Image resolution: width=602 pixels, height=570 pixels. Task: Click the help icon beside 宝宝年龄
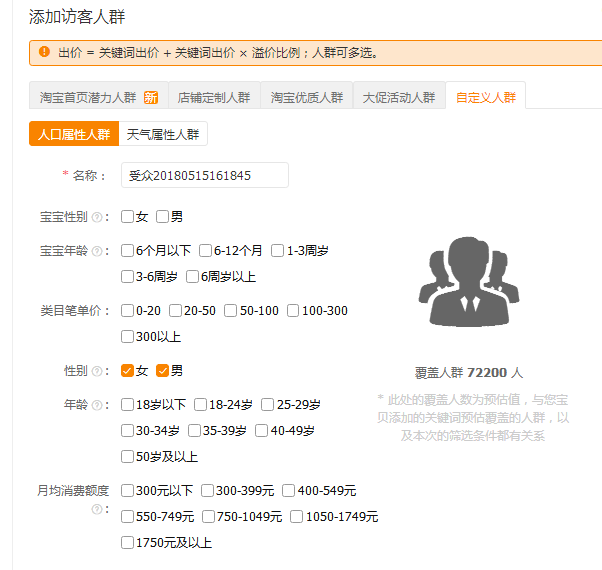[x=97, y=251]
